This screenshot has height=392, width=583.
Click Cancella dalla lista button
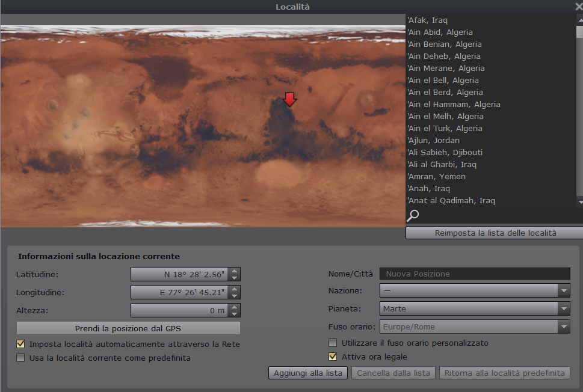click(x=393, y=373)
